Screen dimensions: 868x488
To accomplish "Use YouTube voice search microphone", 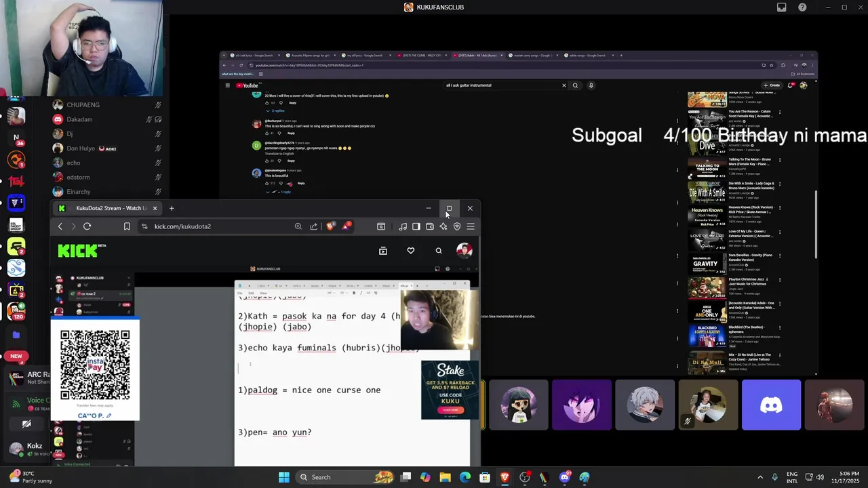I will point(591,85).
